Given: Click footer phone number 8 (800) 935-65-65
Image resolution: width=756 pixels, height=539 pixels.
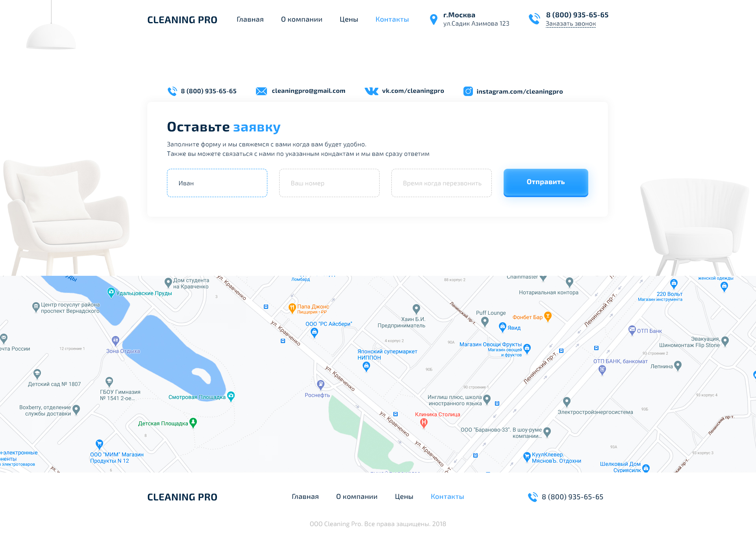Looking at the screenshot, I should point(573,497).
